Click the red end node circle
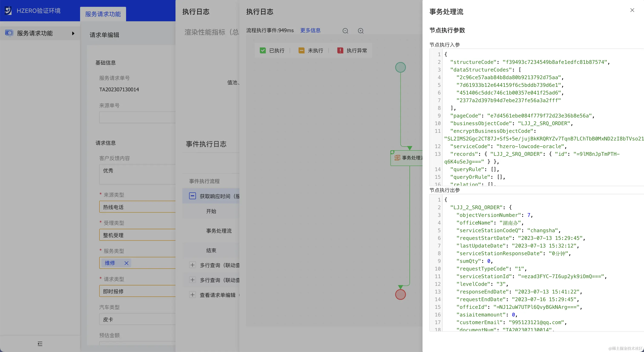 [400, 295]
